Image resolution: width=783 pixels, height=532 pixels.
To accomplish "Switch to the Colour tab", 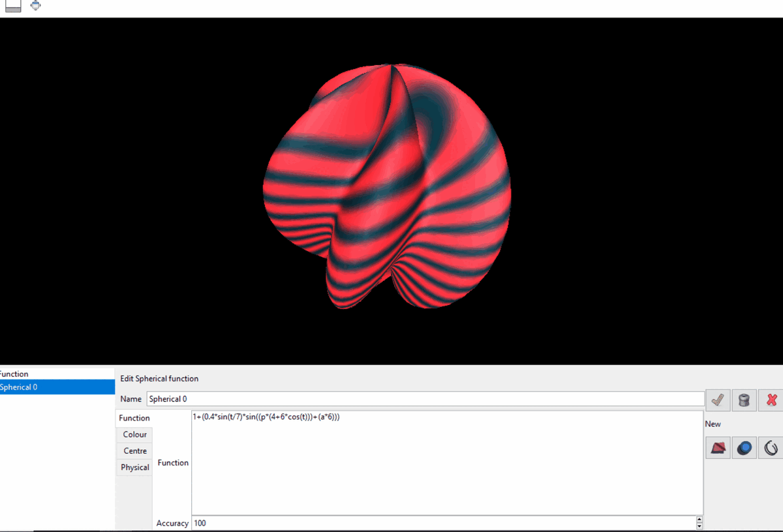I will click(134, 434).
